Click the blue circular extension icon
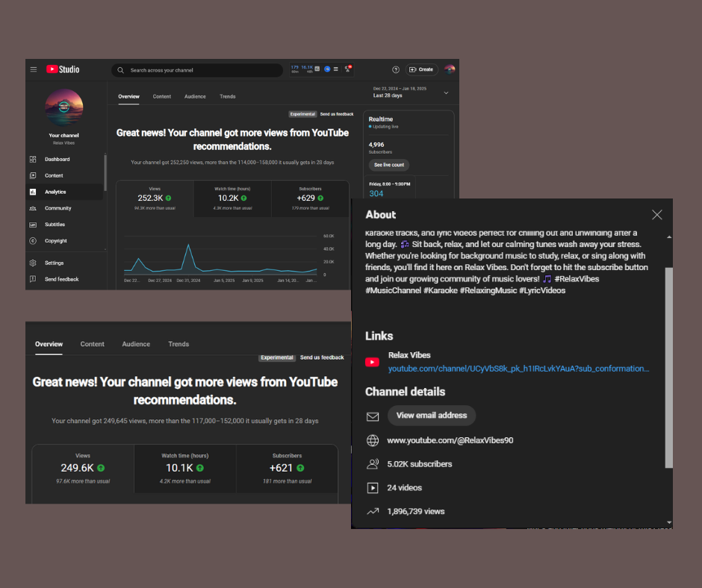The width and height of the screenshot is (702, 588). click(327, 69)
